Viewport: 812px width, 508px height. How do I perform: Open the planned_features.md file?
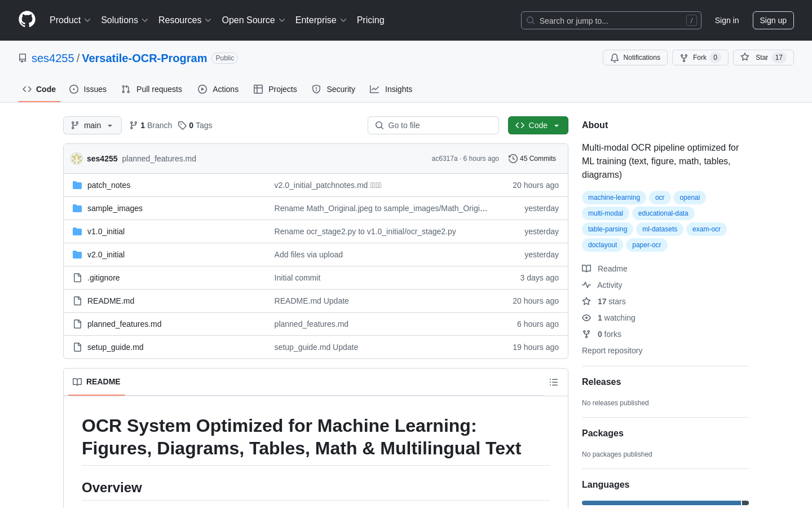[x=125, y=324]
